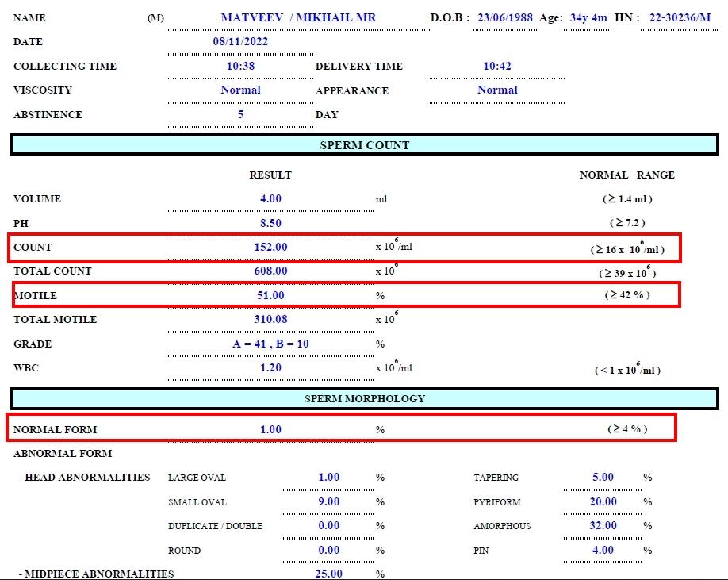The height and width of the screenshot is (580, 728).
Task: Click the SPERM MORPHOLOGY section header
Action: pyautogui.click(x=364, y=398)
